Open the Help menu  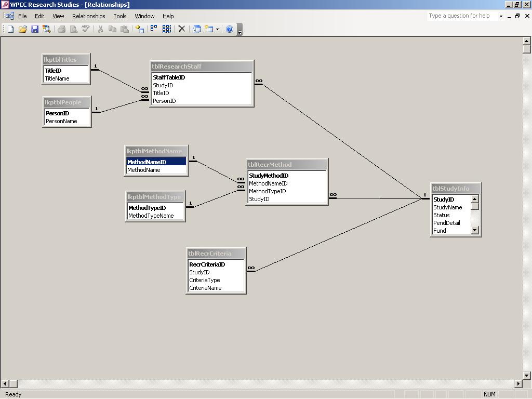pyautogui.click(x=168, y=16)
